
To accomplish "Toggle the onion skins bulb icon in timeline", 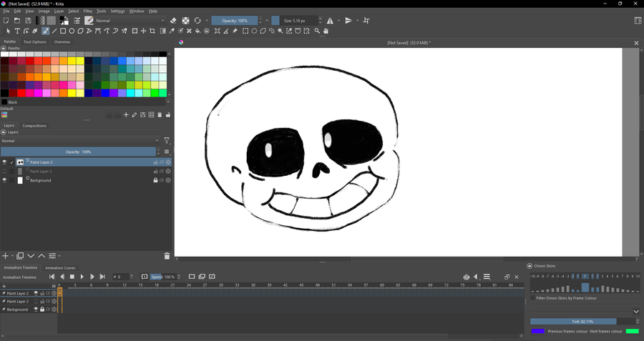I will (x=466, y=277).
